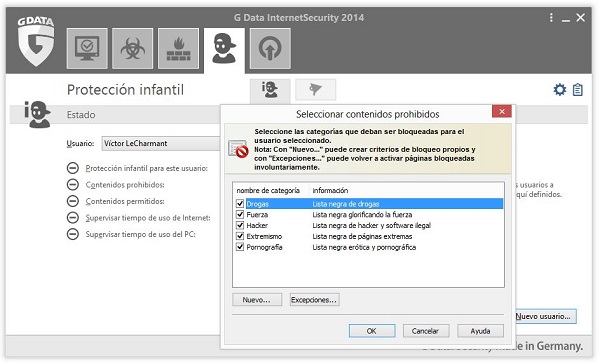Viewport: 600px width, 364px height.
Task: Switch to the flag filter sub-tab
Action: [316, 90]
